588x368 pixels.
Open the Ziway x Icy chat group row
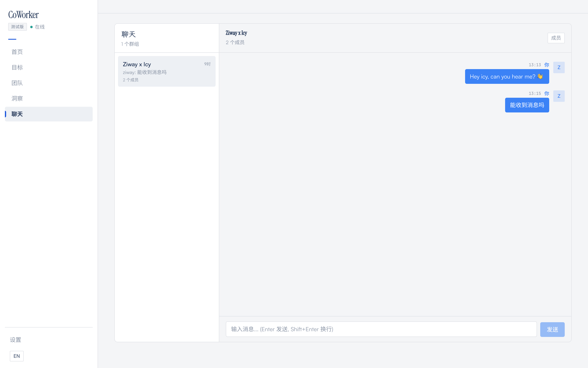click(167, 71)
